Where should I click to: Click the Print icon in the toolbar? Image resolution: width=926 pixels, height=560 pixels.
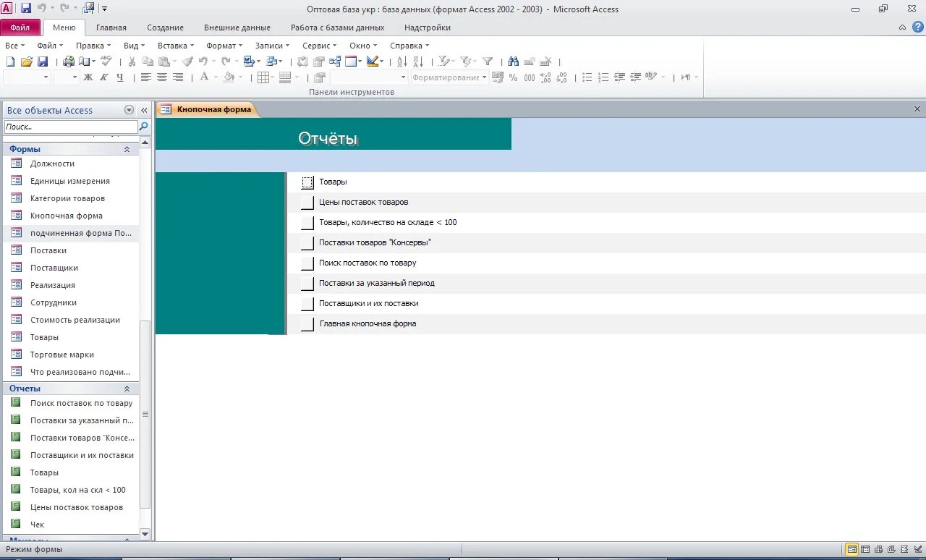coord(69,61)
